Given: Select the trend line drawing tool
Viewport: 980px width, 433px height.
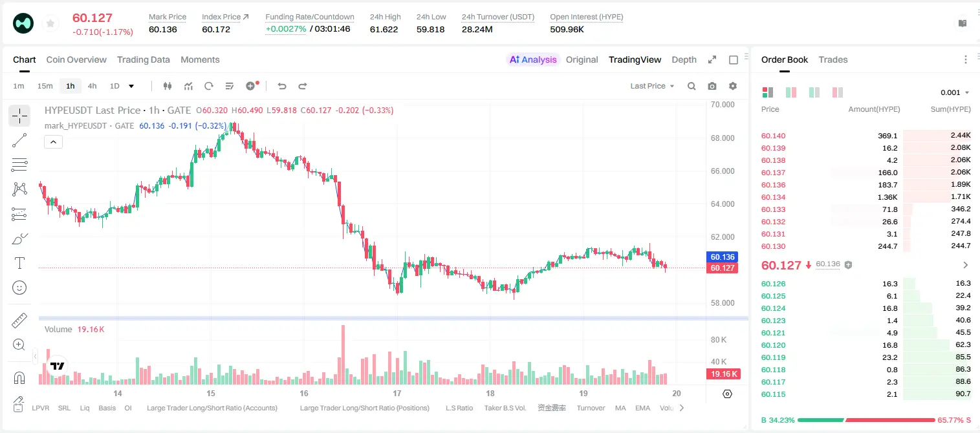Looking at the screenshot, I should (19, 140).
